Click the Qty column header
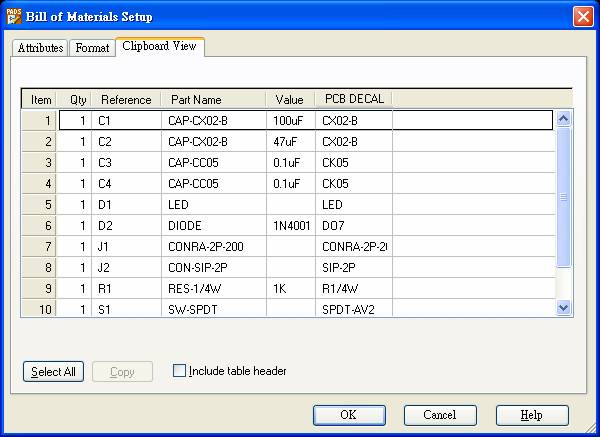The image size is (600, 437). click(77, 99)
